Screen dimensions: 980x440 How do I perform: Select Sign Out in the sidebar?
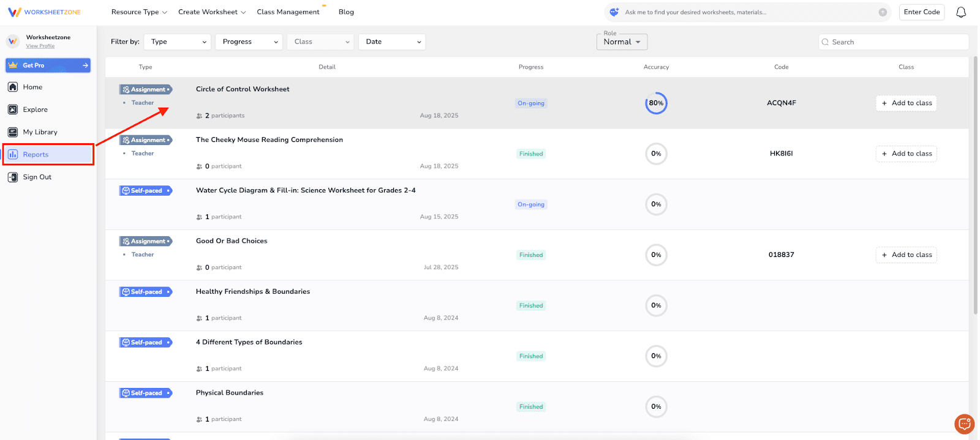[37, 177]
